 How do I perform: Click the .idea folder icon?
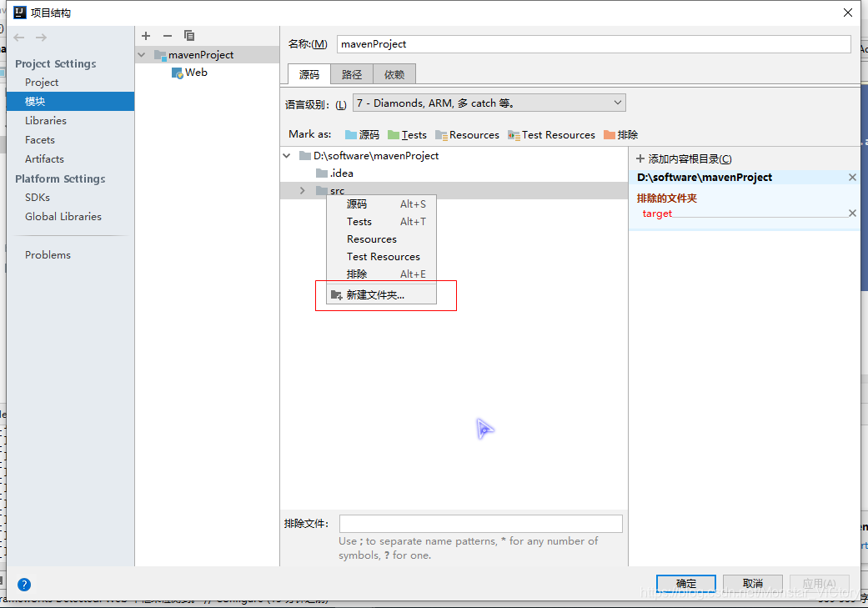(x=322, y=173)
